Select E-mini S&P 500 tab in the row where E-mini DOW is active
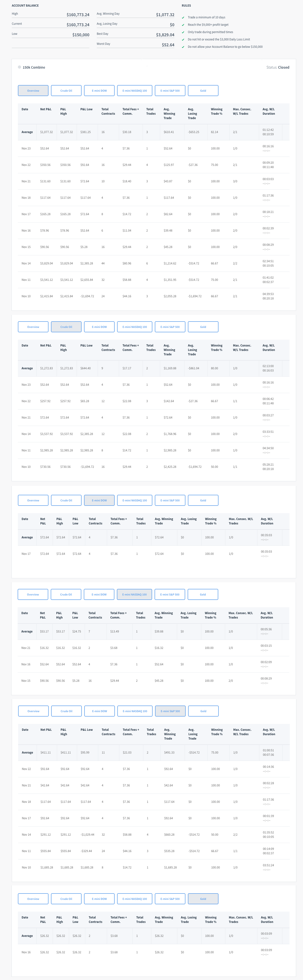 point(170,500)
